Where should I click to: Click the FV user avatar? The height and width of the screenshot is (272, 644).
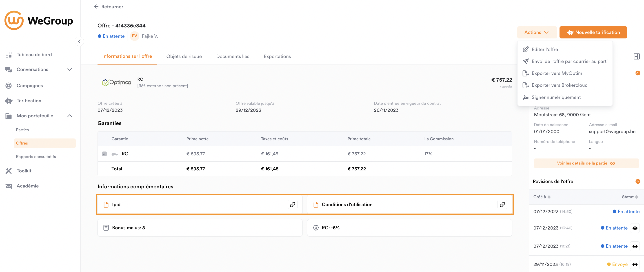click(135, 36)
